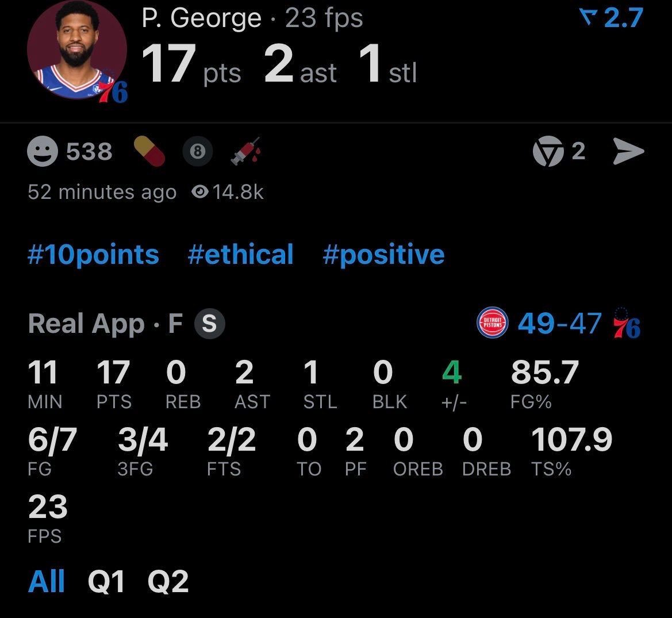The width and height of the screenshot is (672, 618).
Task: Tap the pill emoji reaction
Action: click(x=149, y=152)
